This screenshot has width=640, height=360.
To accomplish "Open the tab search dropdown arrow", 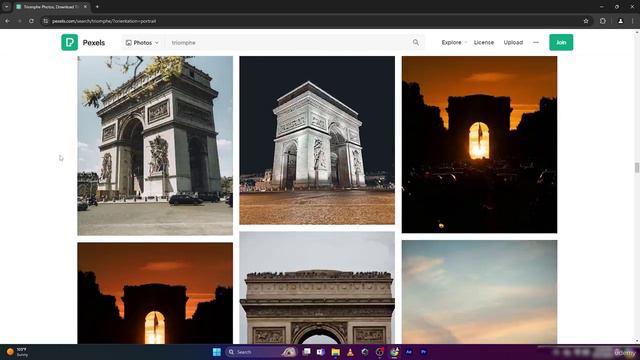I will point(6,7).
